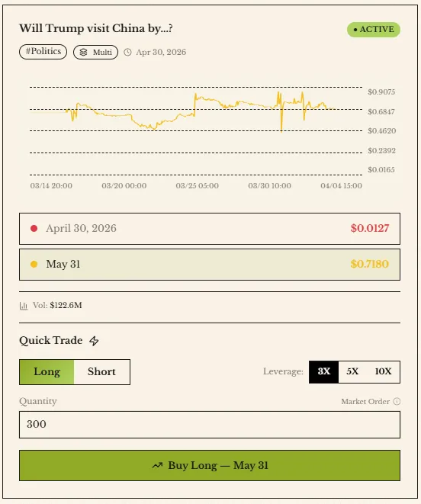
Task: Click the $0.2392 axis label
Action: pyautogui.click(x=382, y=151)
